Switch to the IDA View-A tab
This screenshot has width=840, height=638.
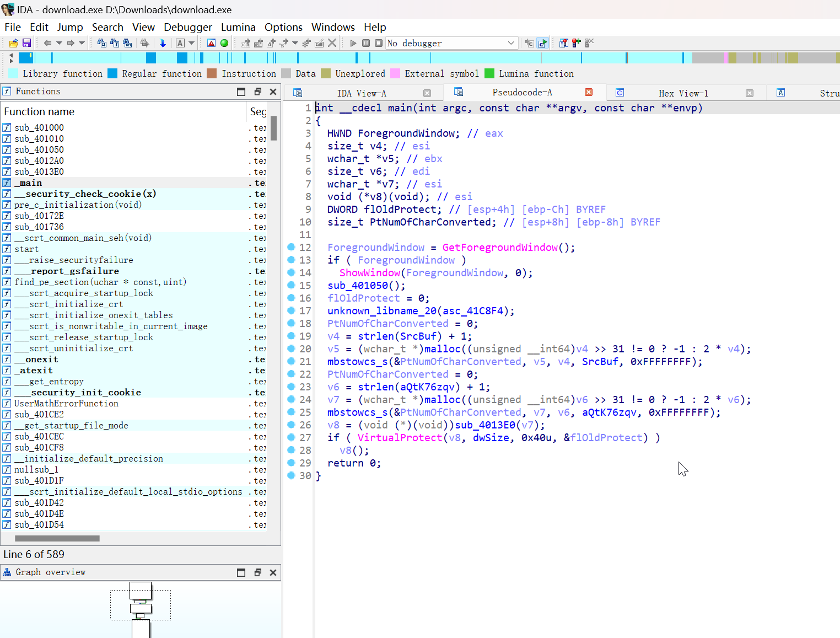pyautogui.click(x=362, y=93)
